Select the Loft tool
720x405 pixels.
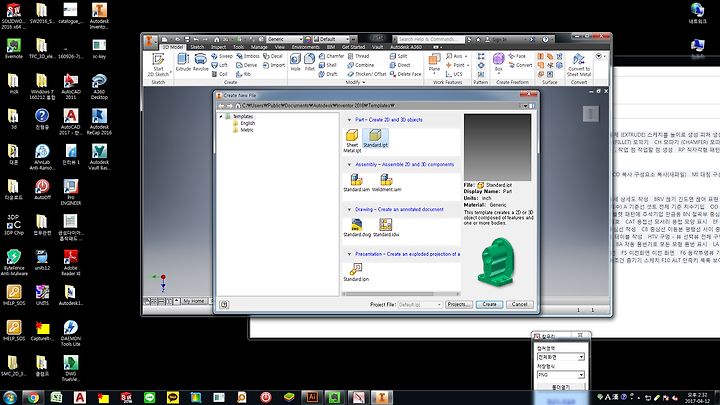pos(219,65)
